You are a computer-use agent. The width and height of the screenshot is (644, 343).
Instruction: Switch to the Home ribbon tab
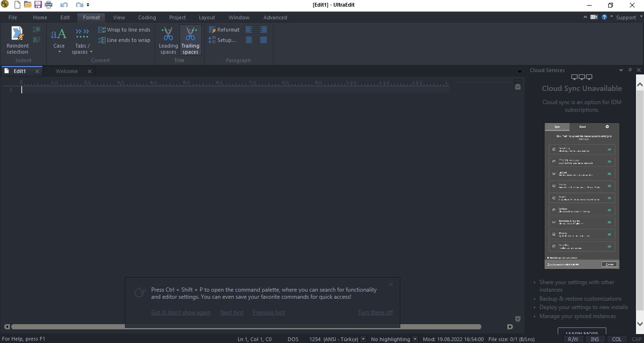tap(40, 17)
